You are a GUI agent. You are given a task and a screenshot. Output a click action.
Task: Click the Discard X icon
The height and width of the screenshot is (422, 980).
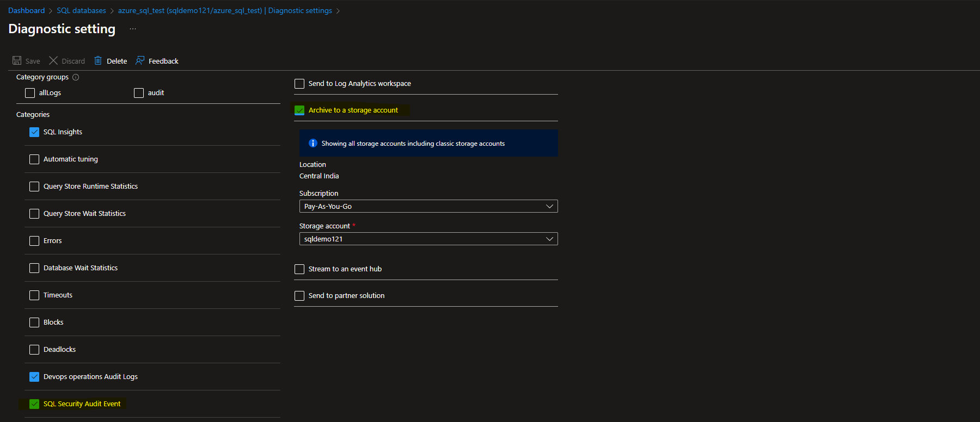tap(53, 60)
